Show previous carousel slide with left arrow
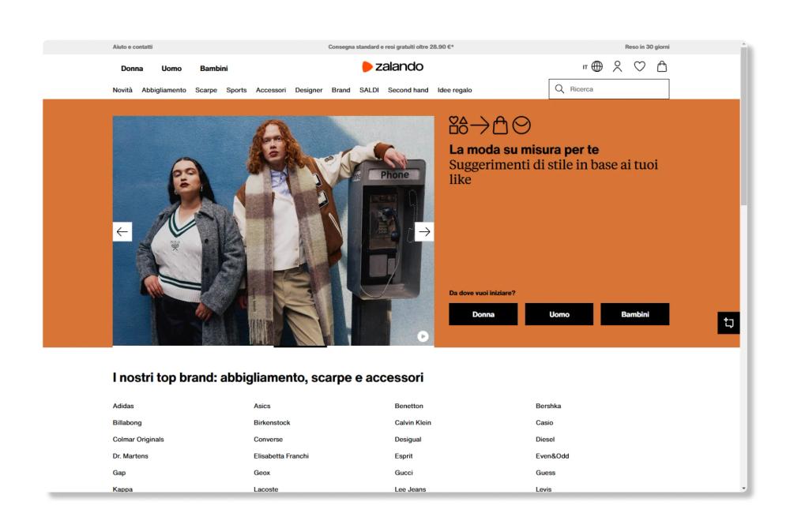The height and width of the screenshot is (532, 790). [122, 231]
